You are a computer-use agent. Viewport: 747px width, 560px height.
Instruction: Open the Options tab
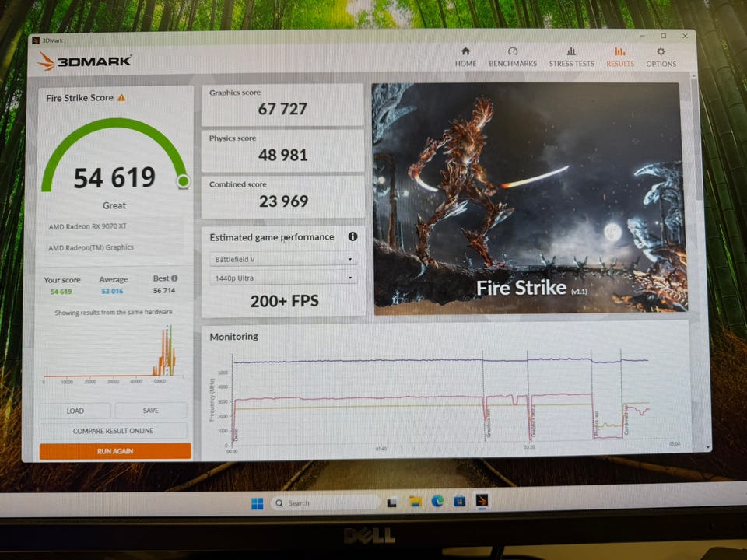point(661,57)
